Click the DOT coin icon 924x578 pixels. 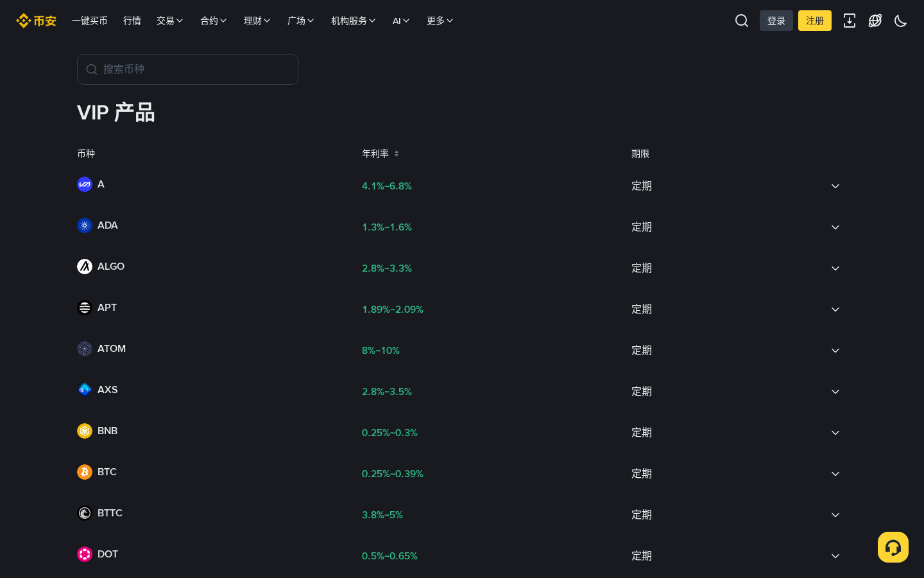click(x=85, y=554)
